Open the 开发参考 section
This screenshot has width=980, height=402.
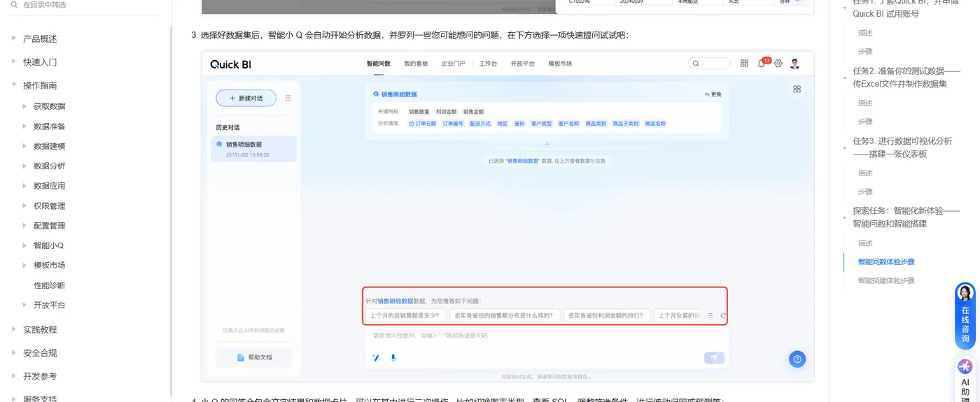(40, 376)
